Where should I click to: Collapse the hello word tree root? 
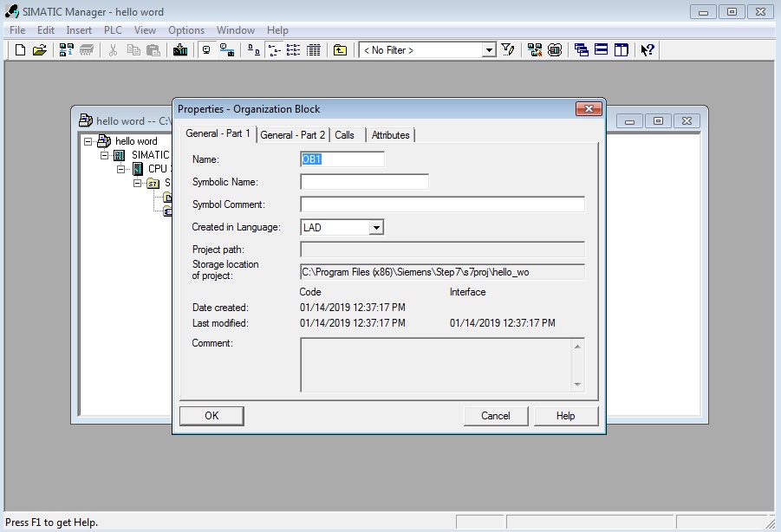pyautogui.click(x=88, y=141)
